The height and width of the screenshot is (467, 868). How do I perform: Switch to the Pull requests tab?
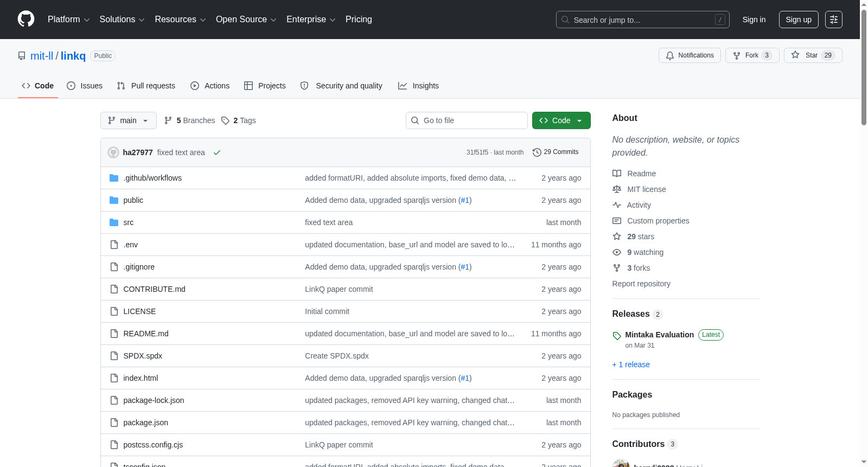[x=146, y=86]
